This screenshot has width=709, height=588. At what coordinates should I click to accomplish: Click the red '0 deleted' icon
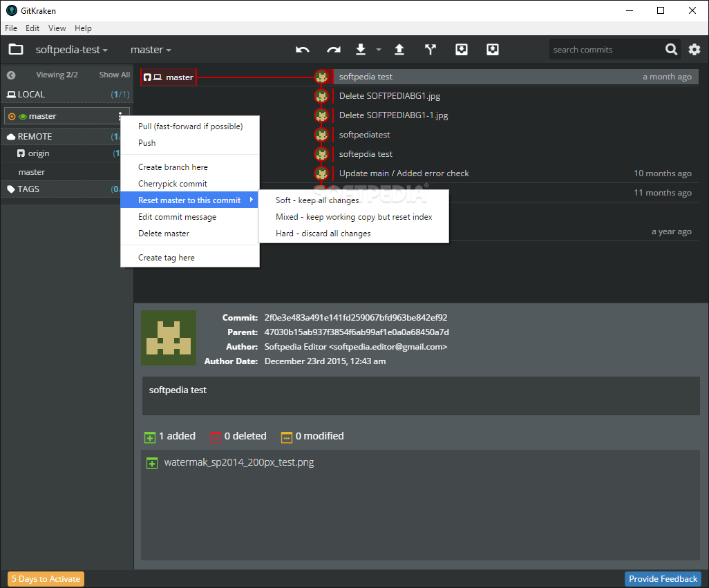pyautogui.click(x=215, y=437)
